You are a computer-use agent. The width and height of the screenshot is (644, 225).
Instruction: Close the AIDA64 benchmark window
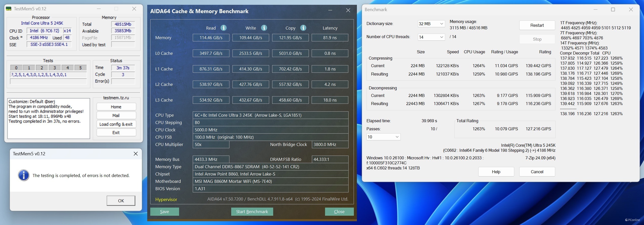coord(348,10)
